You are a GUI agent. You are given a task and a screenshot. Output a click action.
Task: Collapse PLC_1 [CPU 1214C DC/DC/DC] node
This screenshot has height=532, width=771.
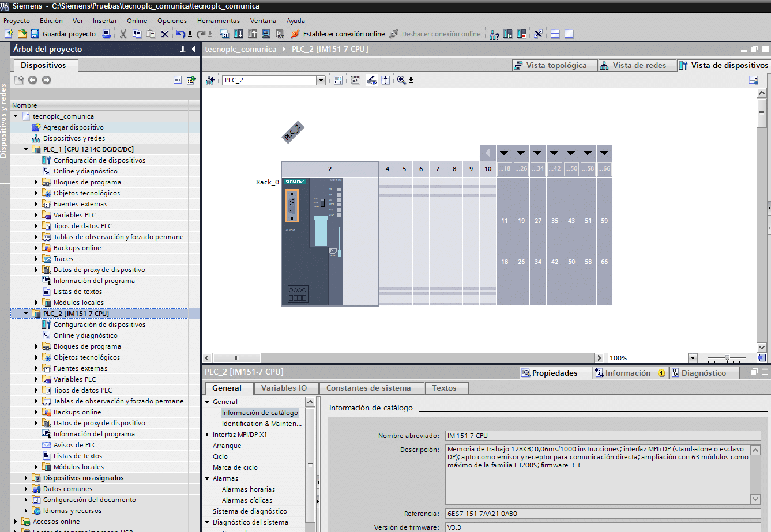pyautogui.click(x=26, y=149)
